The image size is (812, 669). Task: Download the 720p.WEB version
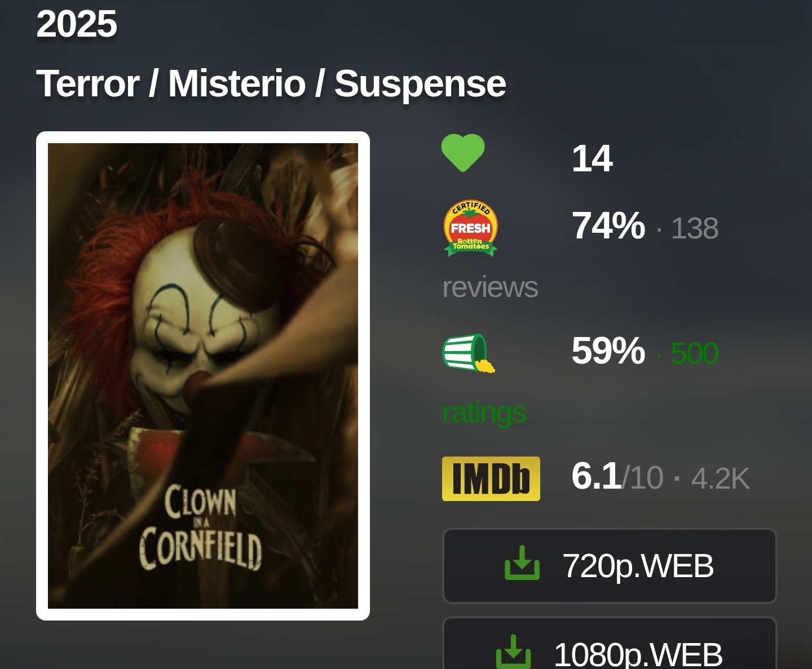610,566
